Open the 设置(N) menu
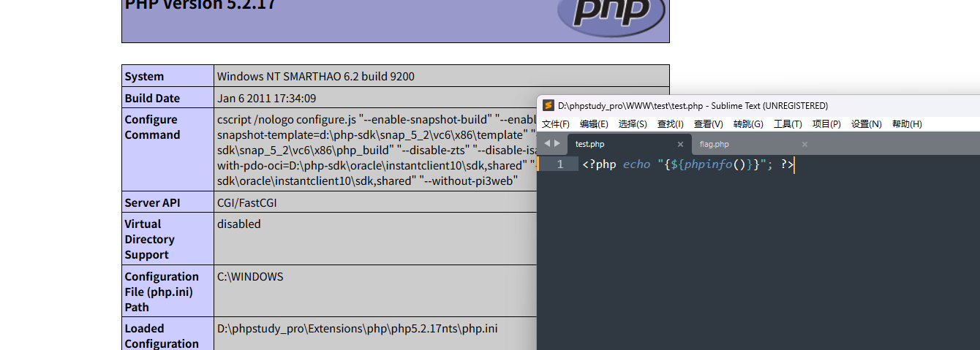980x350 pixels. (x=867, y=124)
